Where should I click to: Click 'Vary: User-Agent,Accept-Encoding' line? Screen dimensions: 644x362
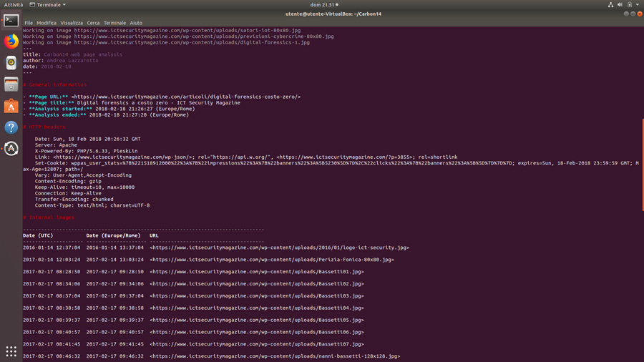coord(83,175)
